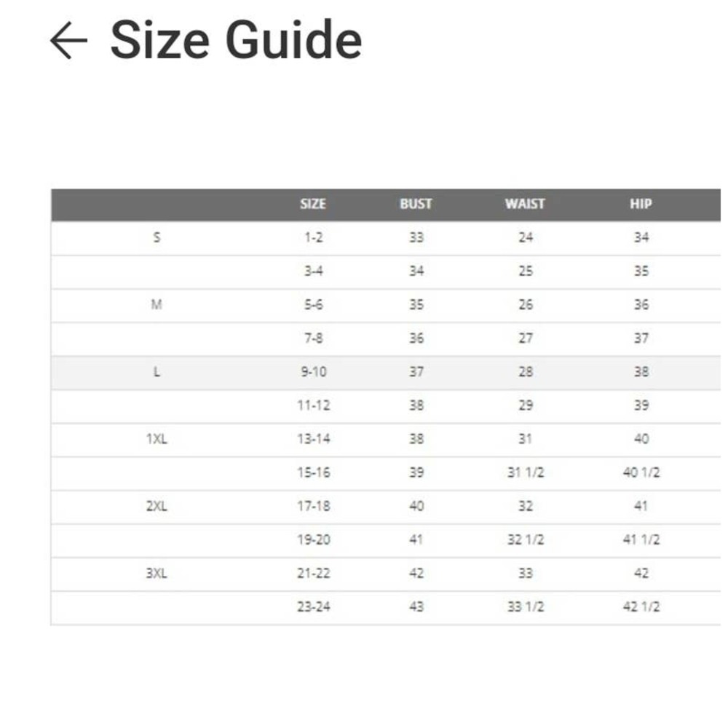Image resolution: width=728 pixels, height=728 pixels.
Task: Click the 31 1/2 waist value
Action: 525,472
